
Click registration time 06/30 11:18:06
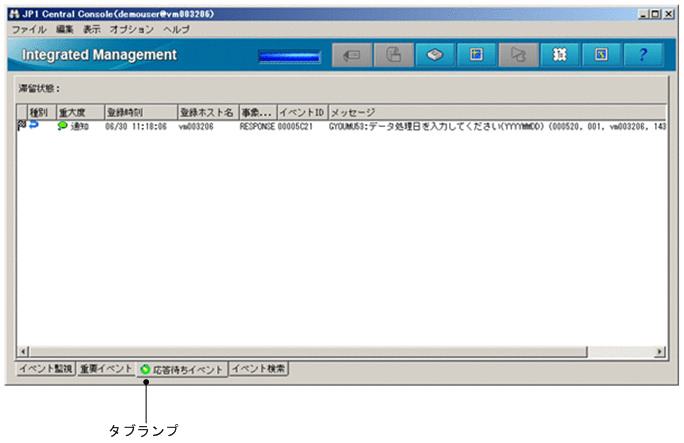[136, 126]
